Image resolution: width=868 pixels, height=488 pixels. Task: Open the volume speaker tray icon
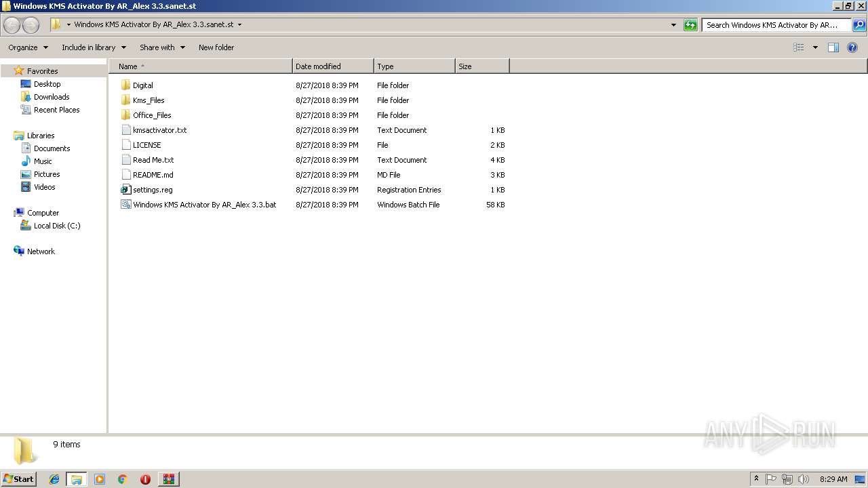(x=804, y=479)
